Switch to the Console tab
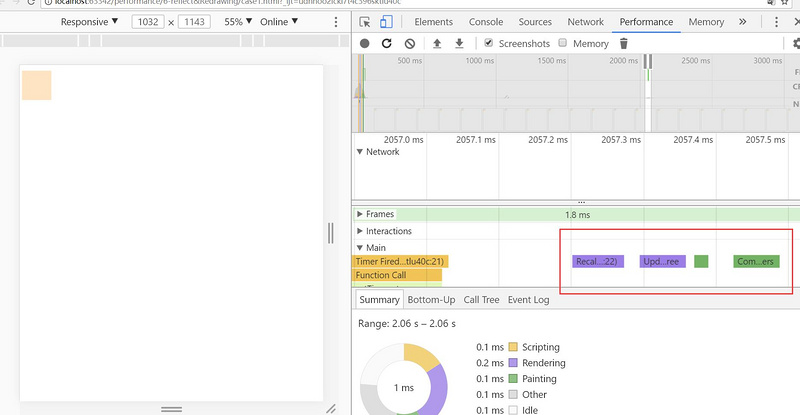This screenshot has width=800, height=415. tap(486, 21)
